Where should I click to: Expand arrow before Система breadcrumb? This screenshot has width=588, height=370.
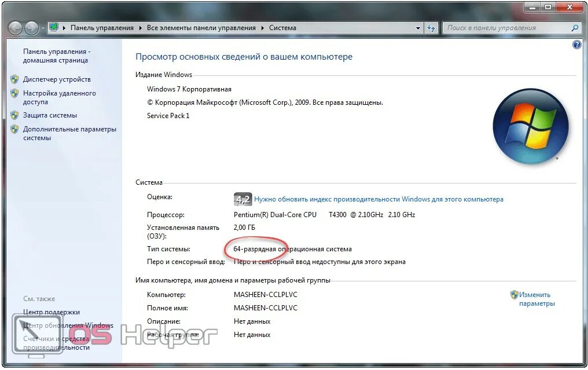262,28
